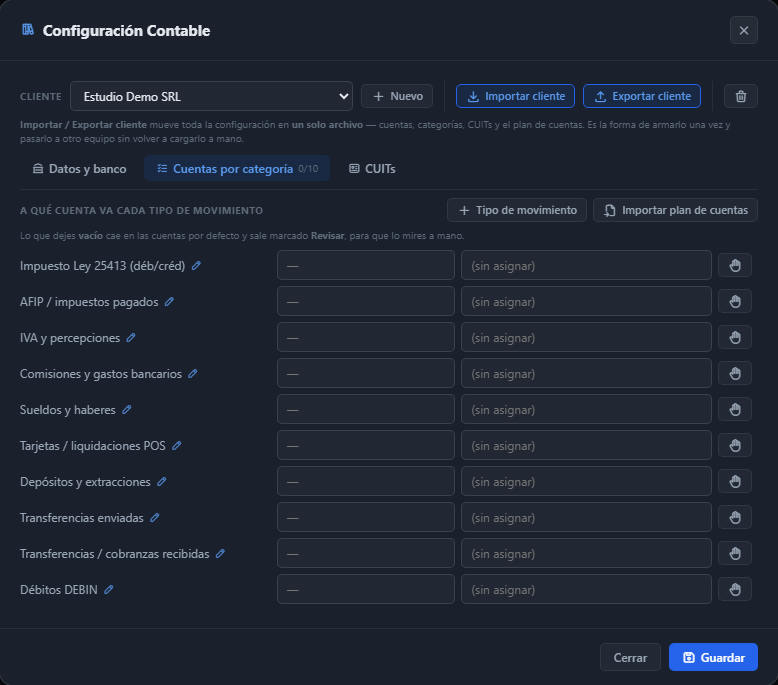Open account selector for Impuesto Ley 25413
The width and height of the screenshot is (778, 685).
(x=586, y=265)
